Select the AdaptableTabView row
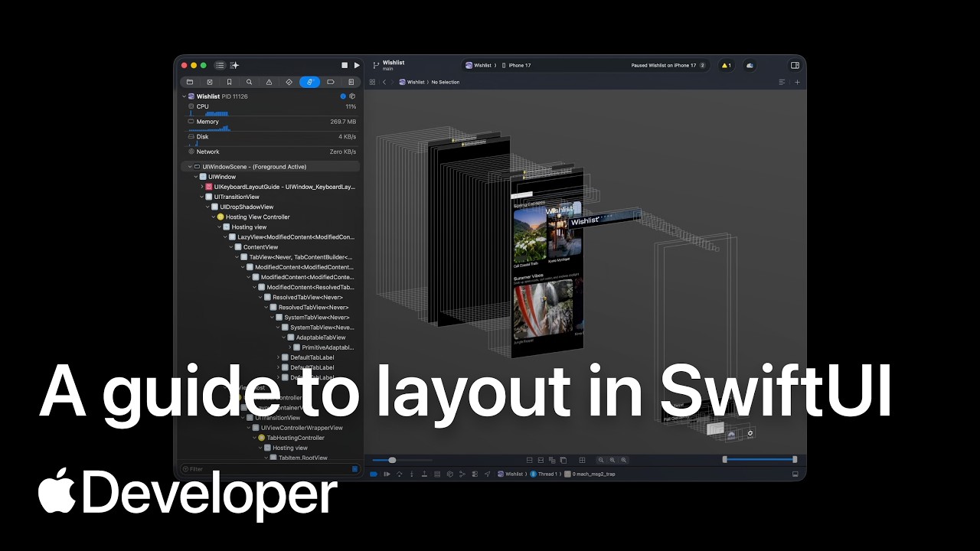Screen dimensions: 980x551 272,337
